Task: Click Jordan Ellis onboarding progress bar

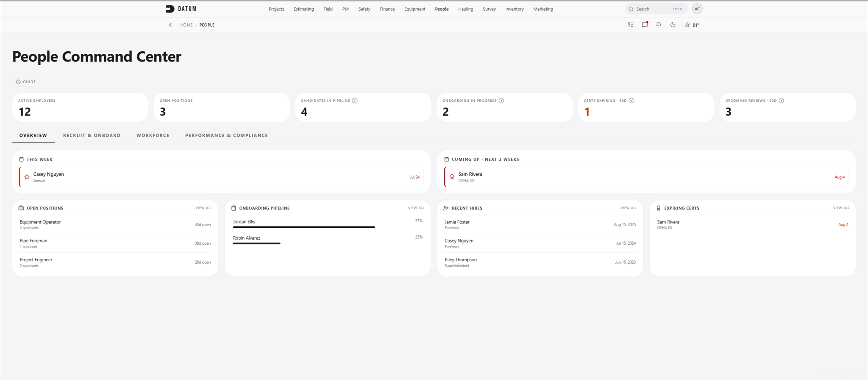Action: [x=304, y=227]
